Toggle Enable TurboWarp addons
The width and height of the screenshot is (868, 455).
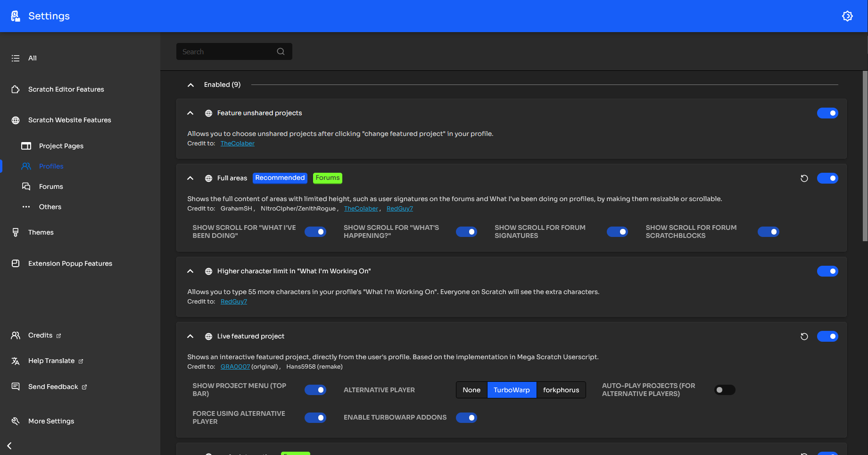[466, 418]
